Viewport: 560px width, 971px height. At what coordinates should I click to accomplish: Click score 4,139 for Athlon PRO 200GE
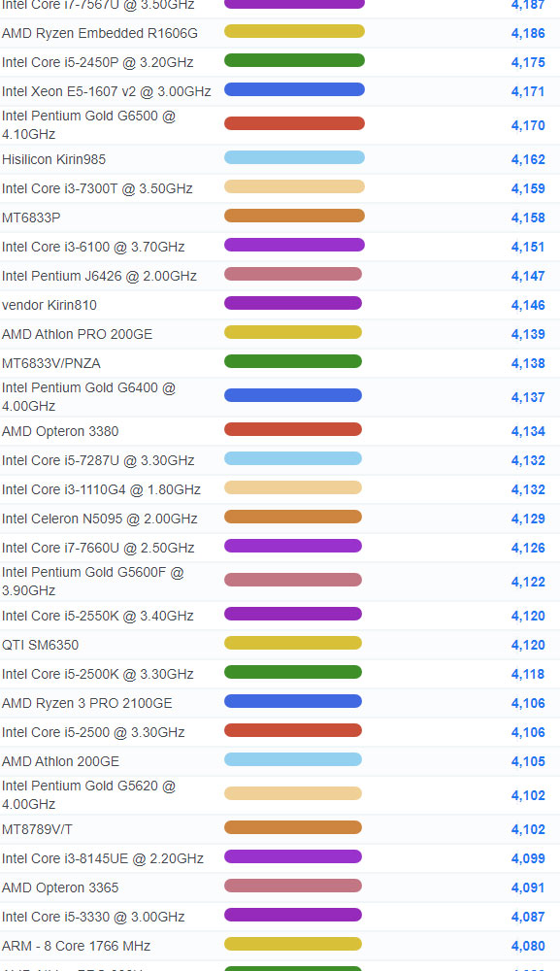tap(528, 334)
